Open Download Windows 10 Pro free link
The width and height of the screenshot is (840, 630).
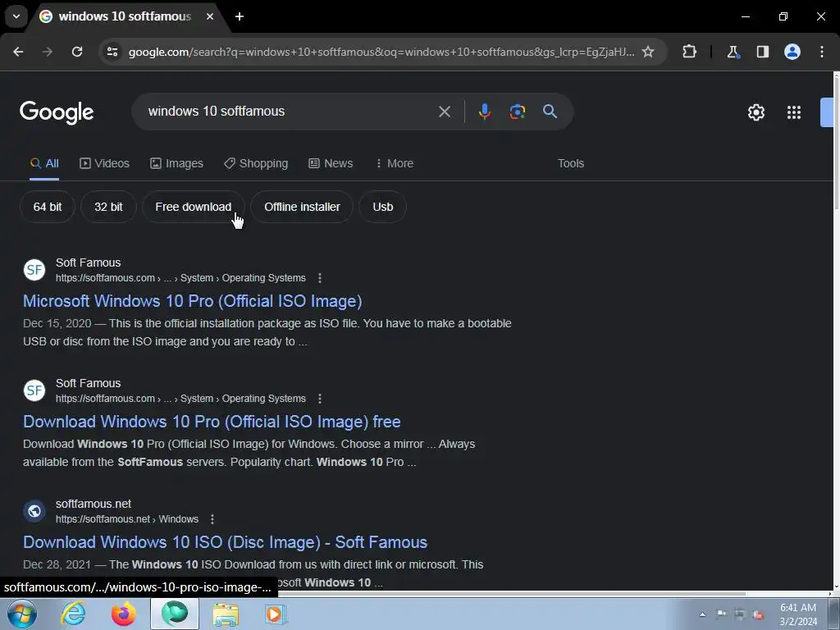[212, 422]
